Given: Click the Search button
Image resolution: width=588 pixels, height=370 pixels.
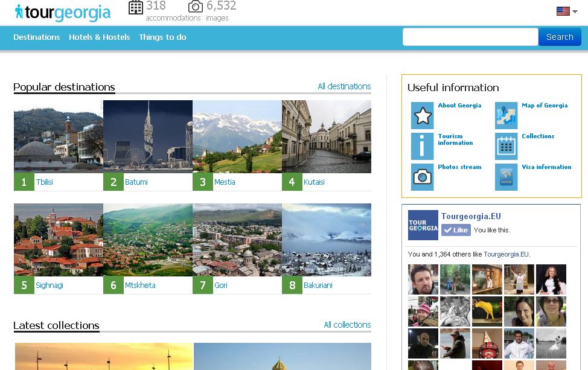Looking at the screenshot, I should [560, 37].
